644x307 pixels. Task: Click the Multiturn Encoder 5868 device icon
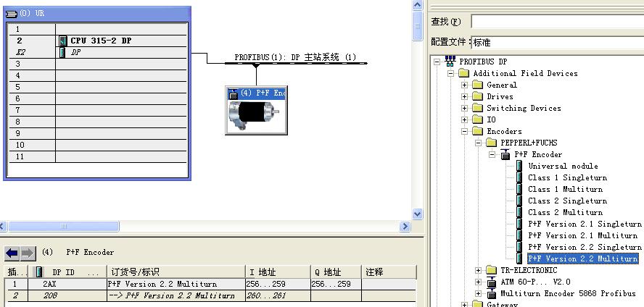(491, 293)
